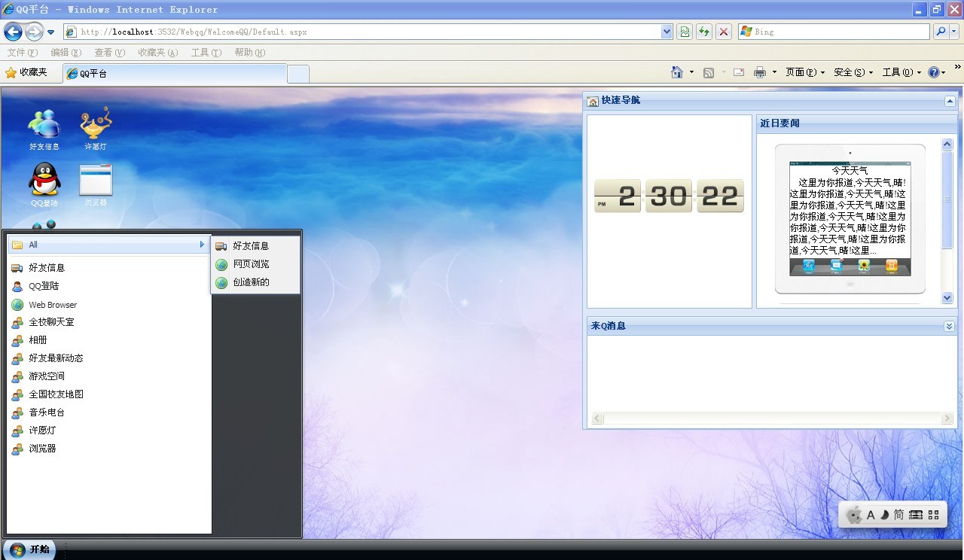Open 游戏空间 from start menu
This screenshot has height=560, width=964.
pyautogui.click(x=109, y=376)
